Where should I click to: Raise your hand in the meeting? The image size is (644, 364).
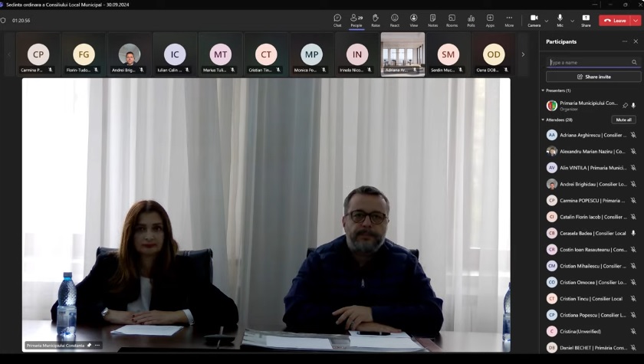pos(376,20)
